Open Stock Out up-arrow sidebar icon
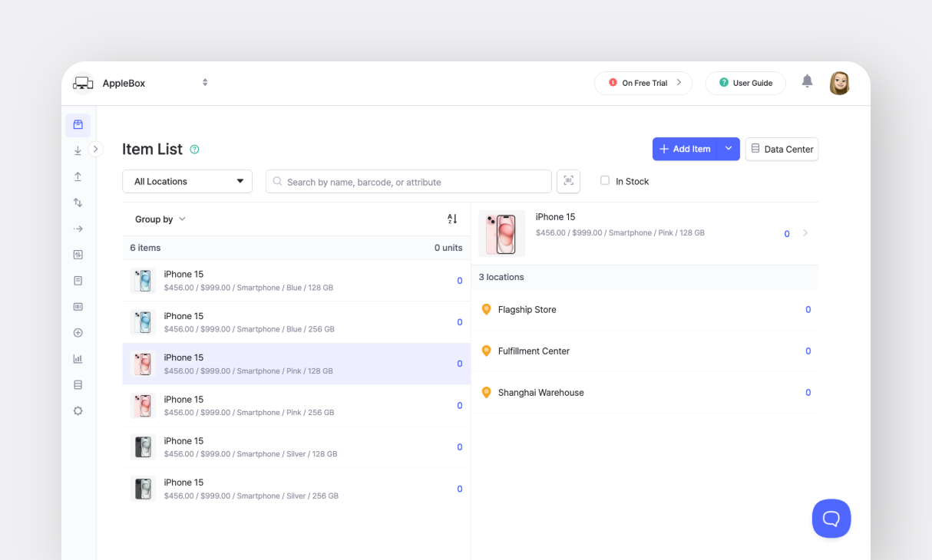This screenshot has width=932, height=560. pyautogui.click(x=78, y=176)
